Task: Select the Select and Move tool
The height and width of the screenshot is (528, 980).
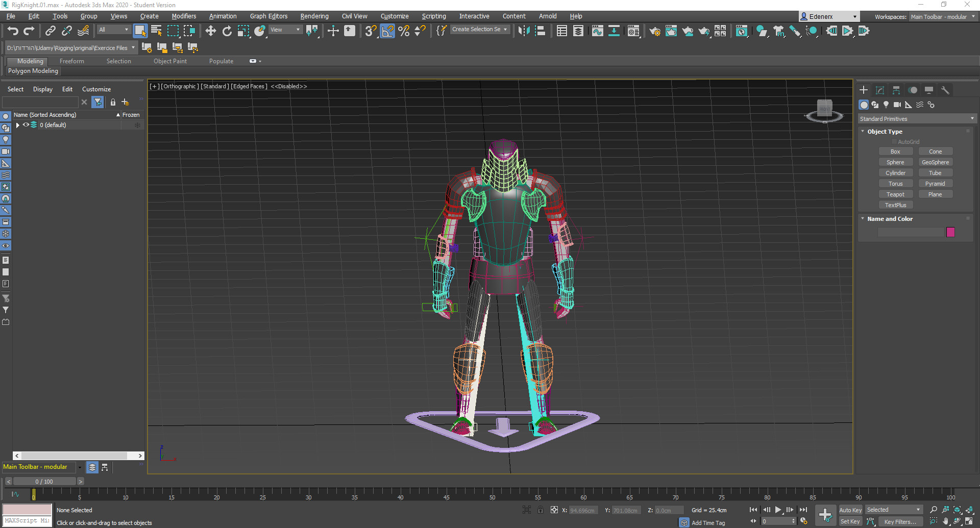Action: coord(210,31)
